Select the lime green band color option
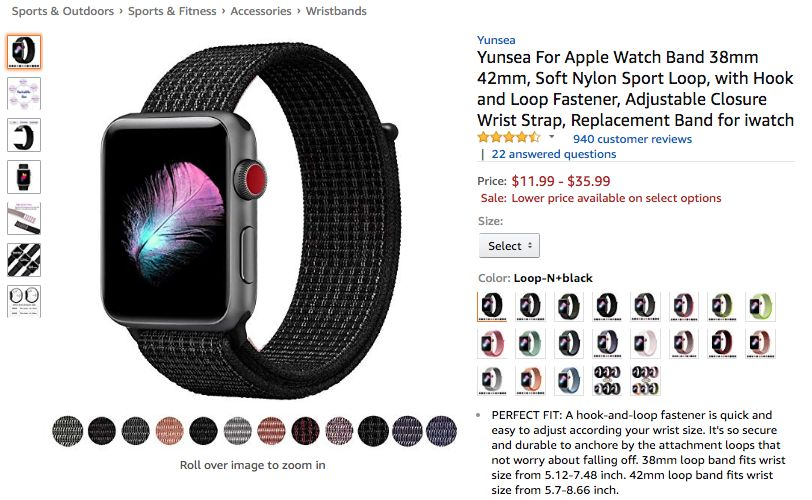812x500 pixels. 760,306
